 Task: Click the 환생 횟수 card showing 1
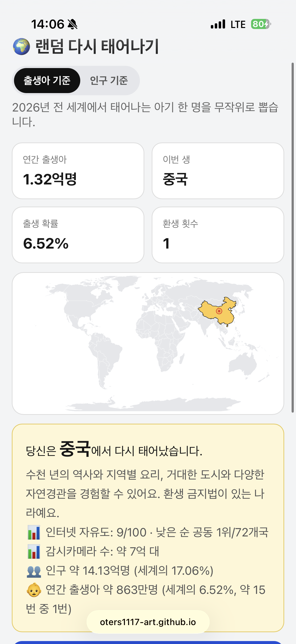click(x=218, y=235)
